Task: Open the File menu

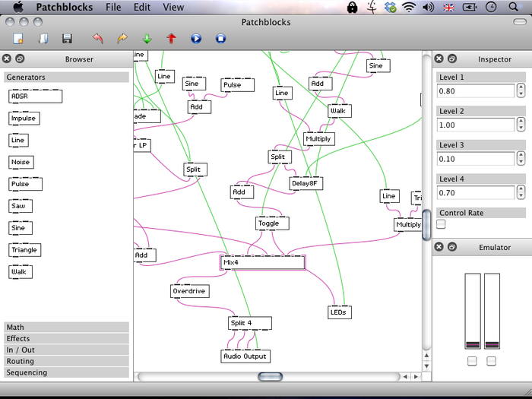Action: 113,7
